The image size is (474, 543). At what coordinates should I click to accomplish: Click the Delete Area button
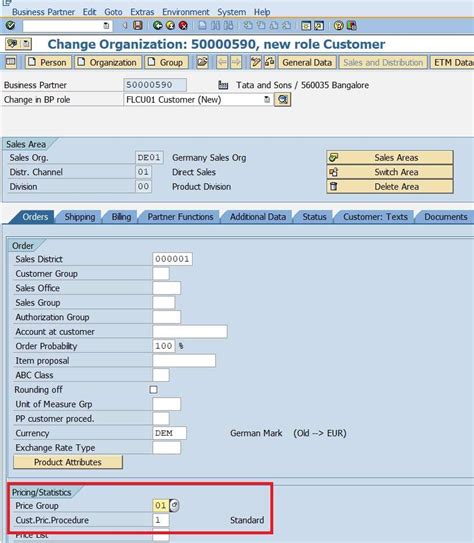[390, 187]
